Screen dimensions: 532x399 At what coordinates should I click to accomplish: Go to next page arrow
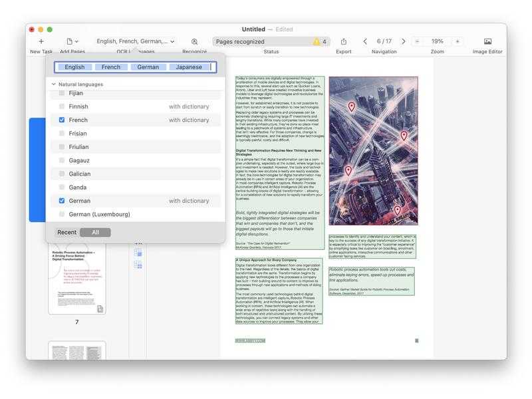[404, 41]
